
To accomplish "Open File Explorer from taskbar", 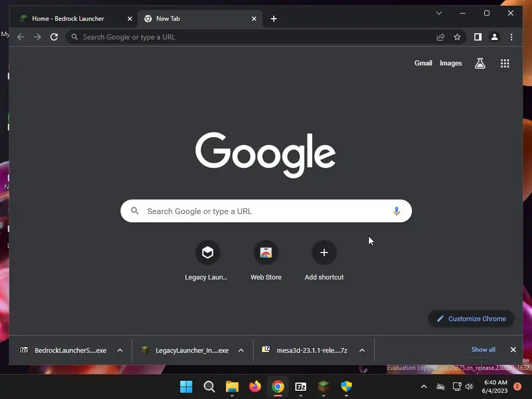I will (x=232, y=387).
